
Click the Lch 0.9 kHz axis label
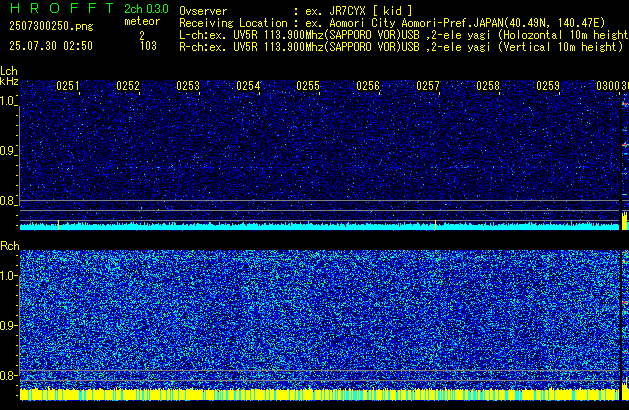(x=8, y=151)
